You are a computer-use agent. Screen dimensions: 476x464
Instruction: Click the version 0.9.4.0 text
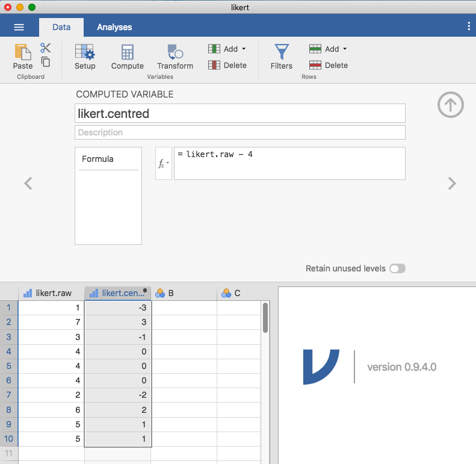[401, 367]
